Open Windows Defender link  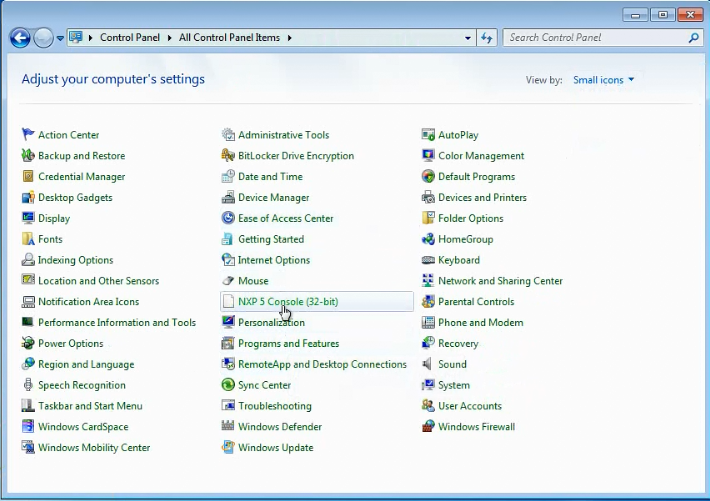(x=280, y=426)
